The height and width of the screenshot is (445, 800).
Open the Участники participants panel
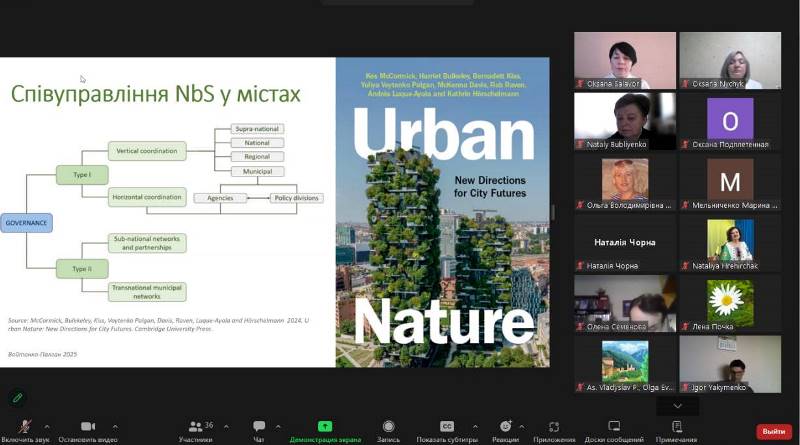(x=194, y=427)
